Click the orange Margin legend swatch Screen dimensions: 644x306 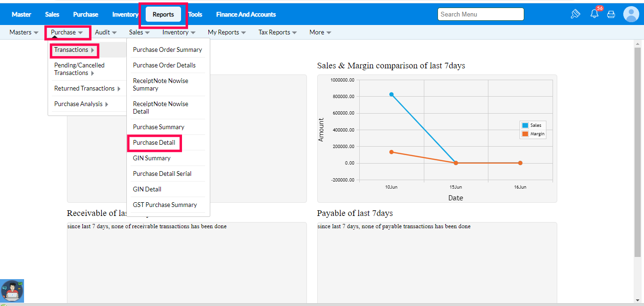525,134
